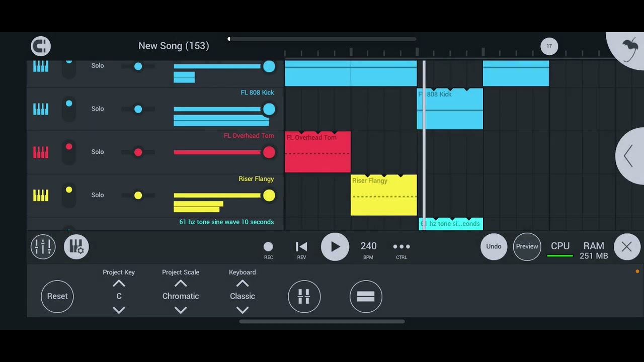Adjust pan knob of FL 808 Kick

tap(138, 109)
